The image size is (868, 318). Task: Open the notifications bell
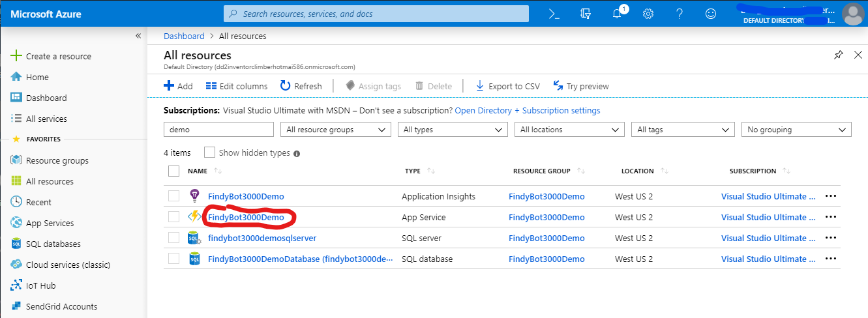pos(618,14)
